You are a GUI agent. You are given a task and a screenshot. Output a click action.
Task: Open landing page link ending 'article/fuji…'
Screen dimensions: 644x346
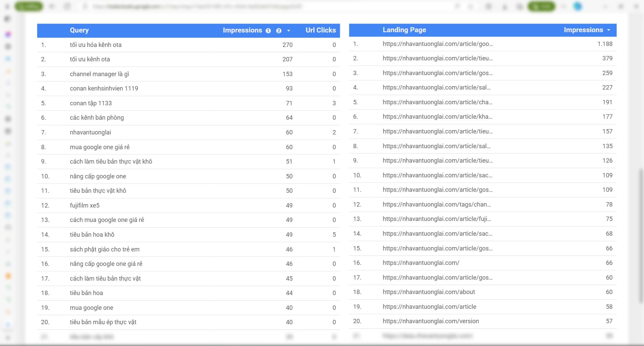437,219
